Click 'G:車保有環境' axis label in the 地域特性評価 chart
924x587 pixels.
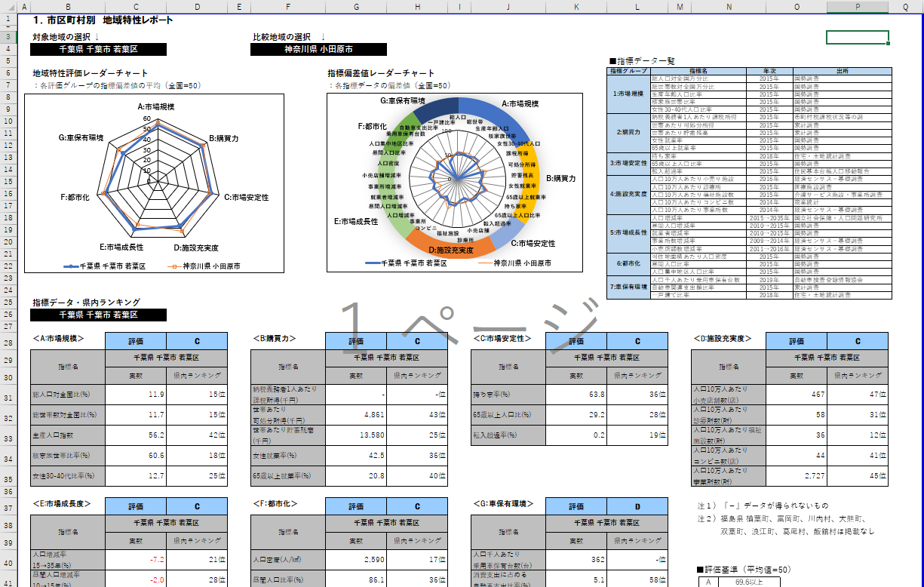81,138
